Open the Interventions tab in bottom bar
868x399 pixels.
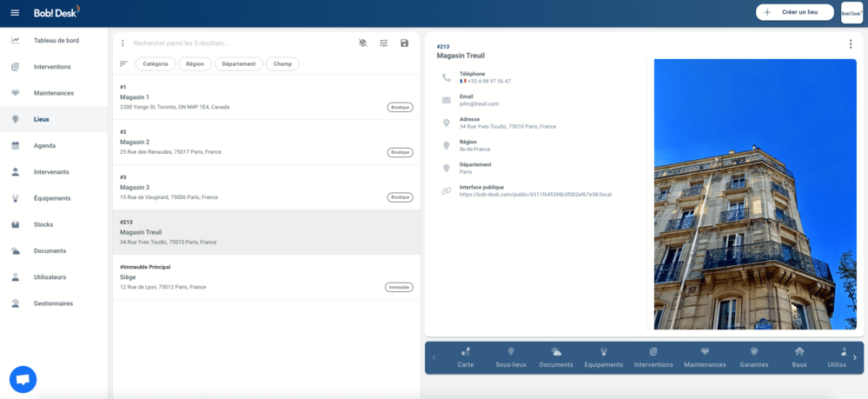pos(653,358)
